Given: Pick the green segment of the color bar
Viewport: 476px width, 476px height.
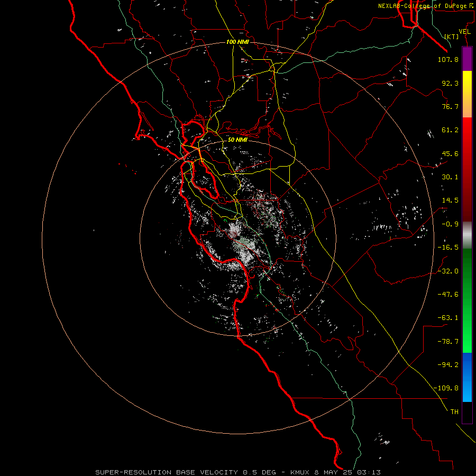Looking at the screenshot, I should [467, 300].
